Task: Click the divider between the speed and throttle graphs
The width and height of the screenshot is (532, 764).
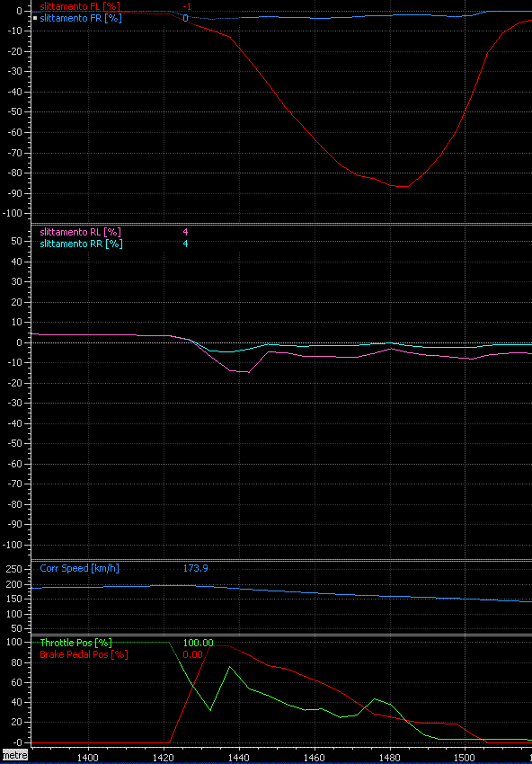Action: (266, 635)
